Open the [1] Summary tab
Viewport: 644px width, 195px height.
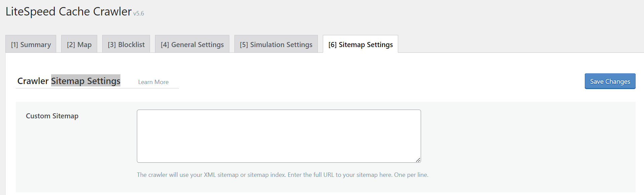[x=31, y=44]
